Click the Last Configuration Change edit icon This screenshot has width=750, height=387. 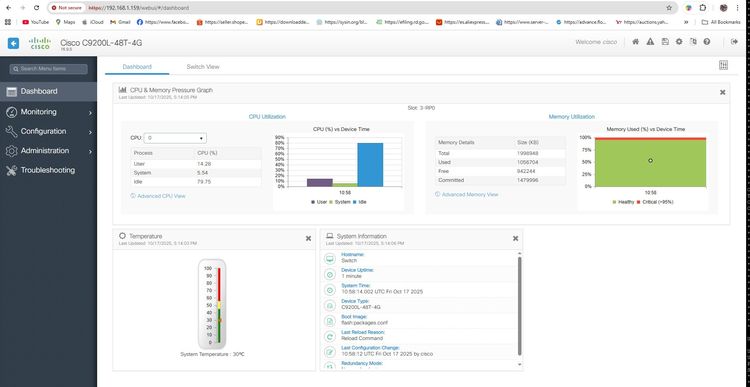click(330, 352)
